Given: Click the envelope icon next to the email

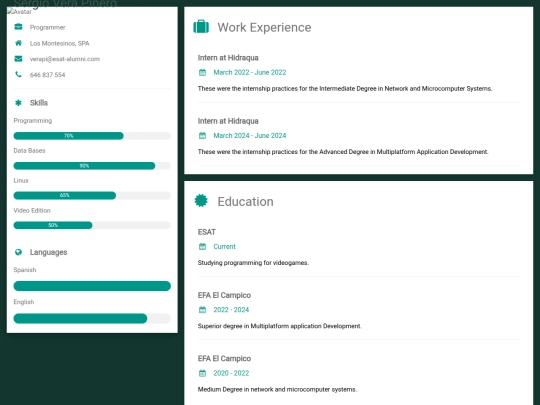Looking at the screenshot, I should coord(18,59).
